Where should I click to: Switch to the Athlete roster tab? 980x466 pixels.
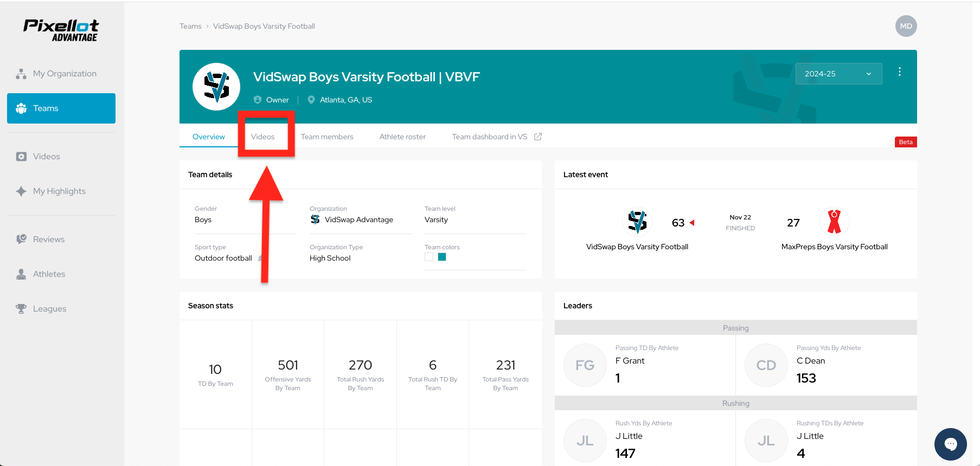click(x=402, y=137)
